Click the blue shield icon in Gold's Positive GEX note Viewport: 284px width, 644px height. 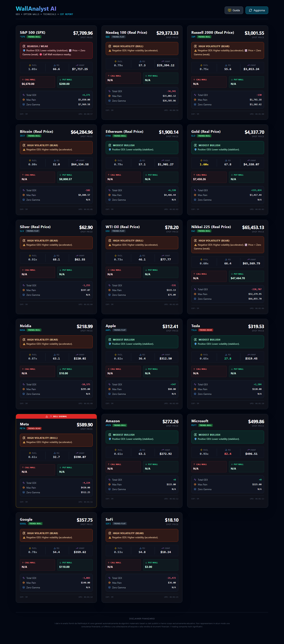tap(195, 150)
